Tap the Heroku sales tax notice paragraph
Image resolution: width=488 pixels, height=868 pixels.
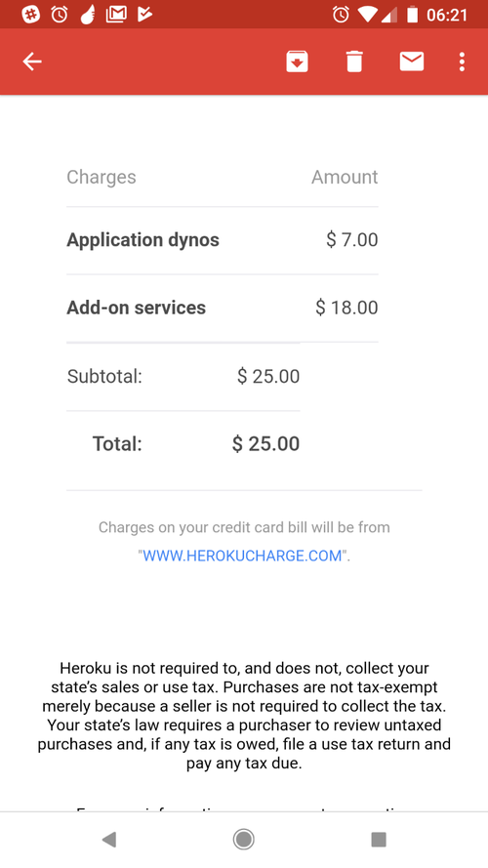244,717
